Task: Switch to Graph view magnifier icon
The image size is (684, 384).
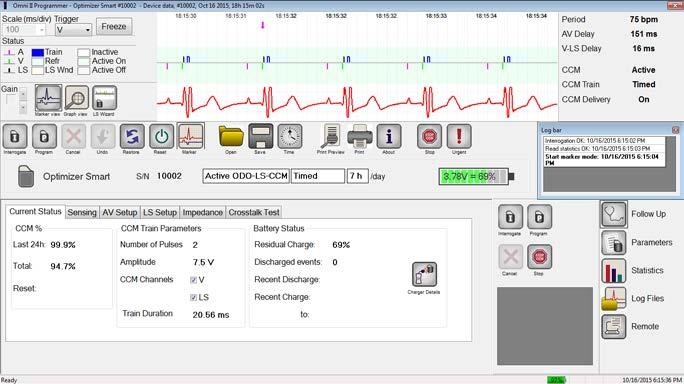Action: click(76, 98)
